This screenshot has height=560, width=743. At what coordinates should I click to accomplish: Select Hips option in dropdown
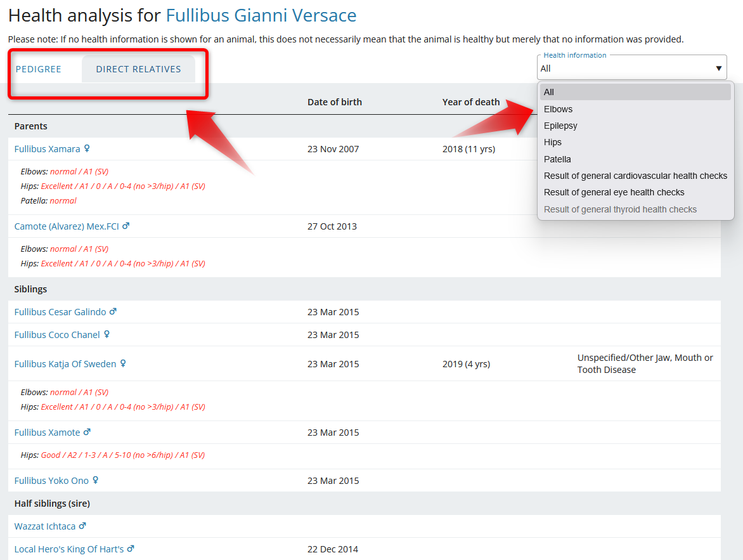[x=552, y=142]
